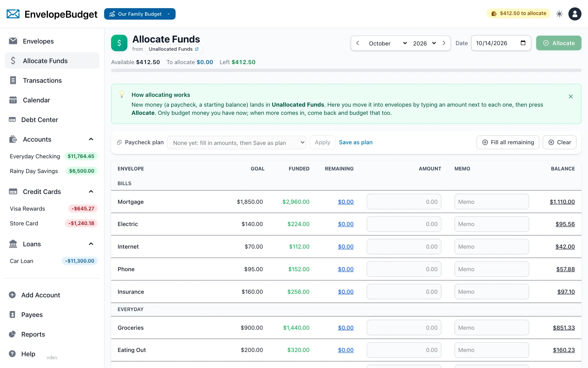
Task: Click the green Allocate button
Action: pyautogui.click(x=559, y=43)
